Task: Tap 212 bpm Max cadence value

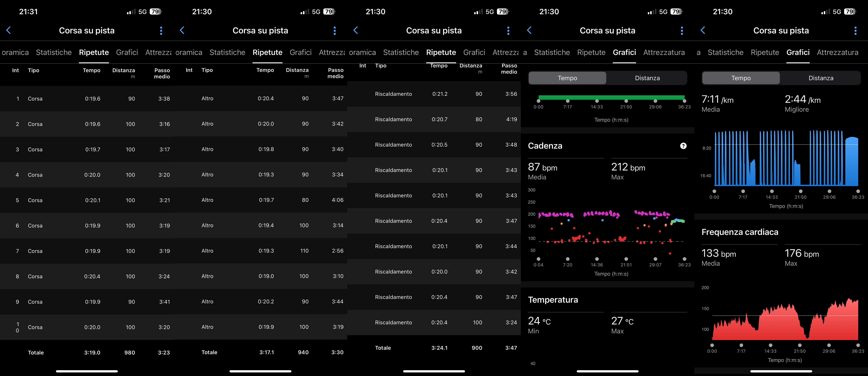Action: (x=628, y=167)
